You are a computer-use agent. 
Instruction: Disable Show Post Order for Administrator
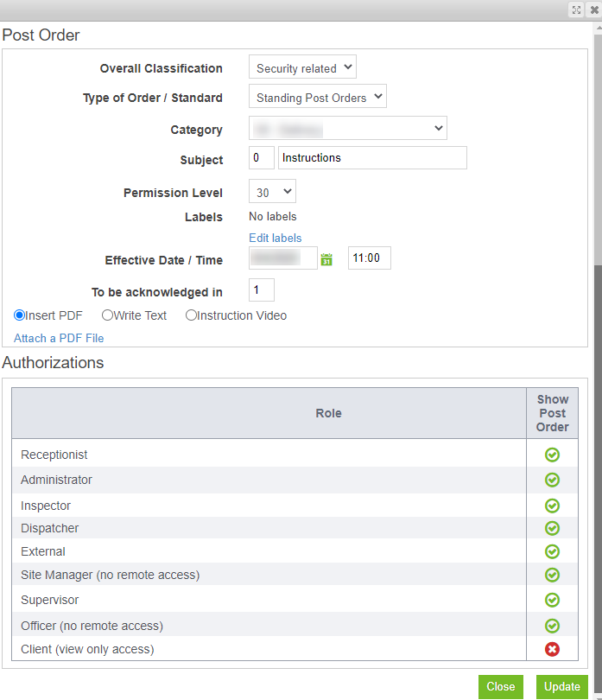552,480
